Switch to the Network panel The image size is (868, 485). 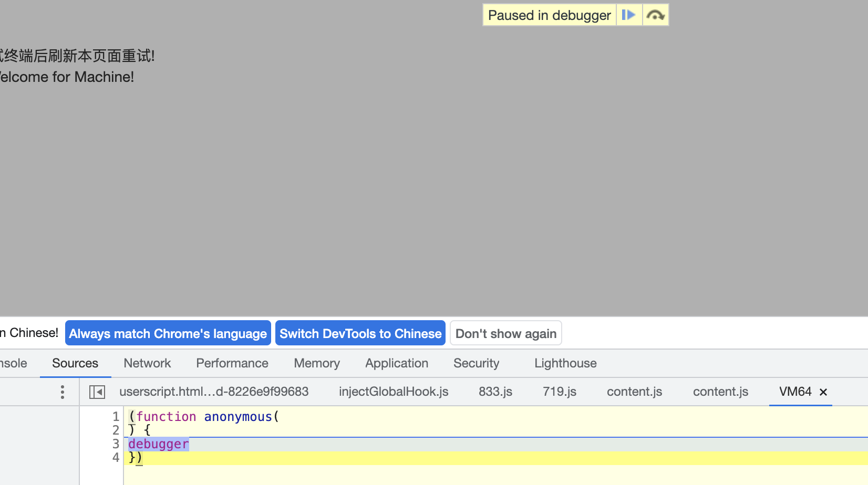147,363
